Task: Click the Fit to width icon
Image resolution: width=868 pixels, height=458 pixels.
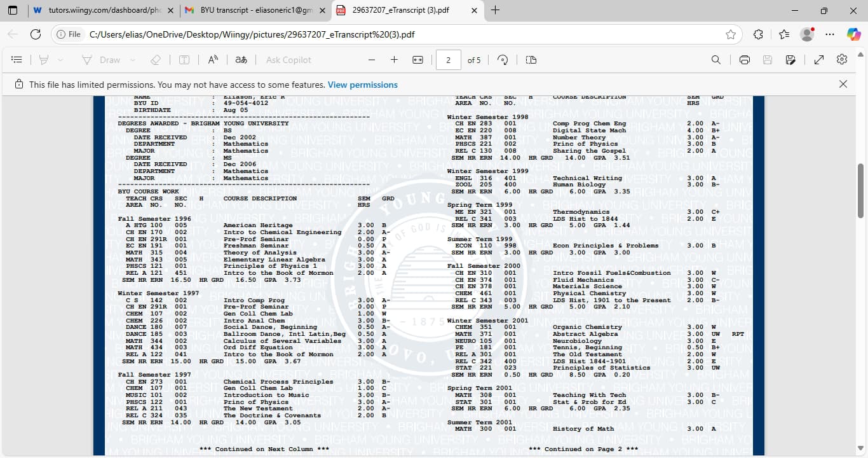Action: coord(417,60)
